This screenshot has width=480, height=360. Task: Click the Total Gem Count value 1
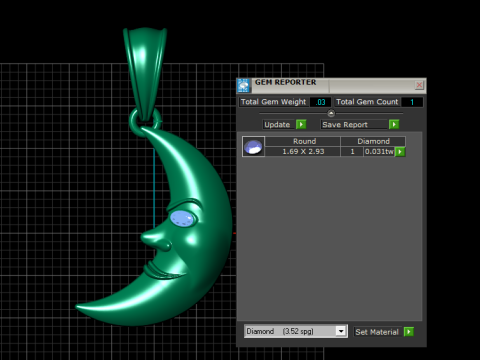(412, 102)
